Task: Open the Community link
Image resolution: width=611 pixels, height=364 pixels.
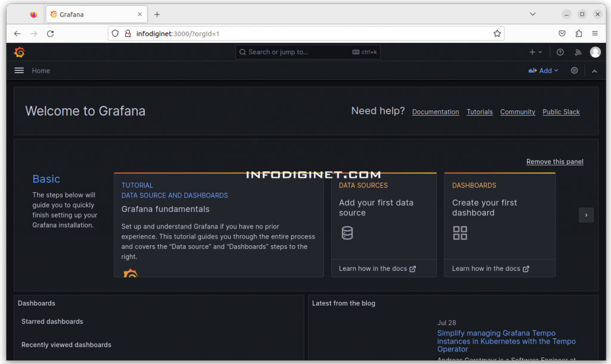Action: pyautogui.click(x=517, y=112)
